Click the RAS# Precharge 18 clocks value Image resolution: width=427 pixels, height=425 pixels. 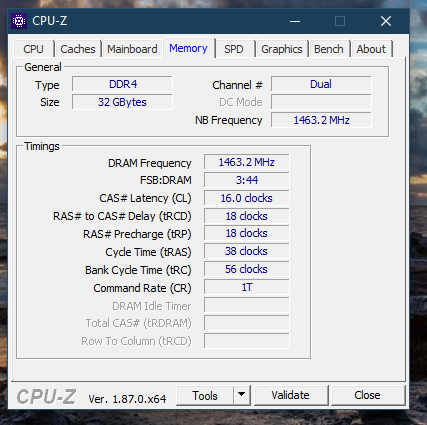point(247,233)
